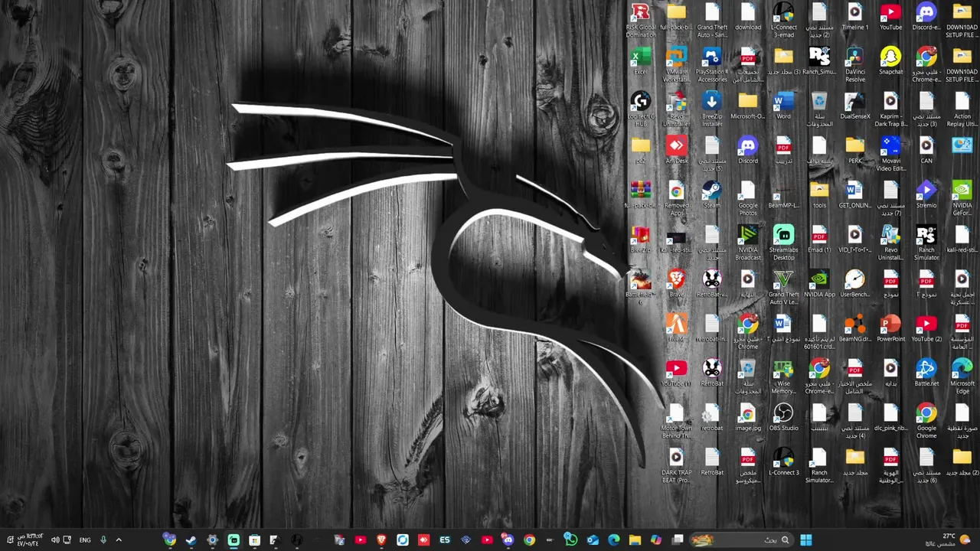This screenshot has width=980, height=551.
Task: Open image.jpg file on desktop
Action: pos(748,417)
